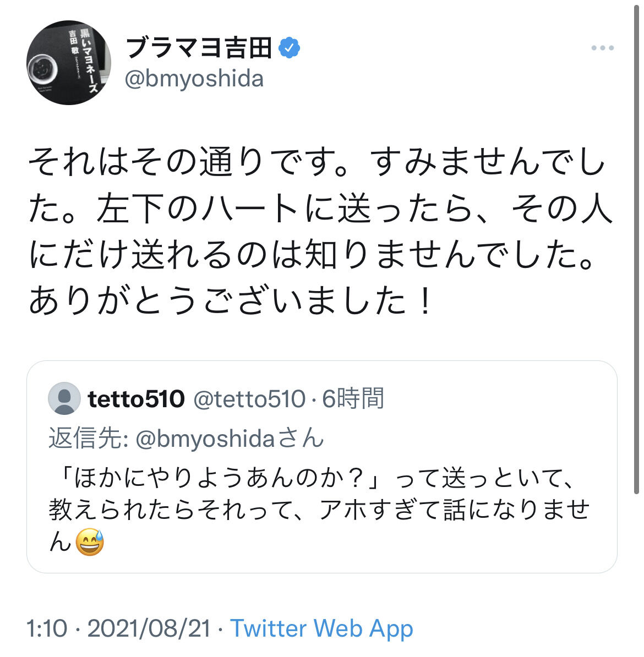
Task: Open the @bmyoshida handle under the display name
Action: [194, 79]
